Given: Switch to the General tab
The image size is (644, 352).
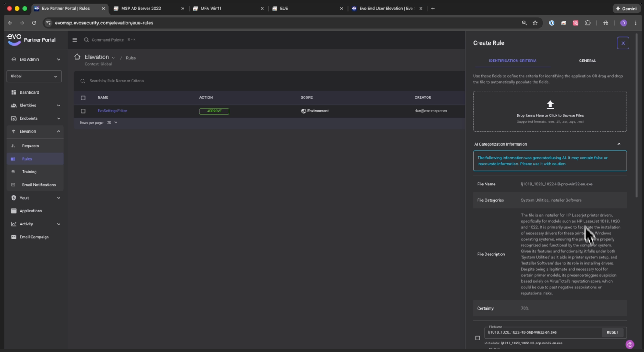Looking at the screenshot, I should point(587,61).
